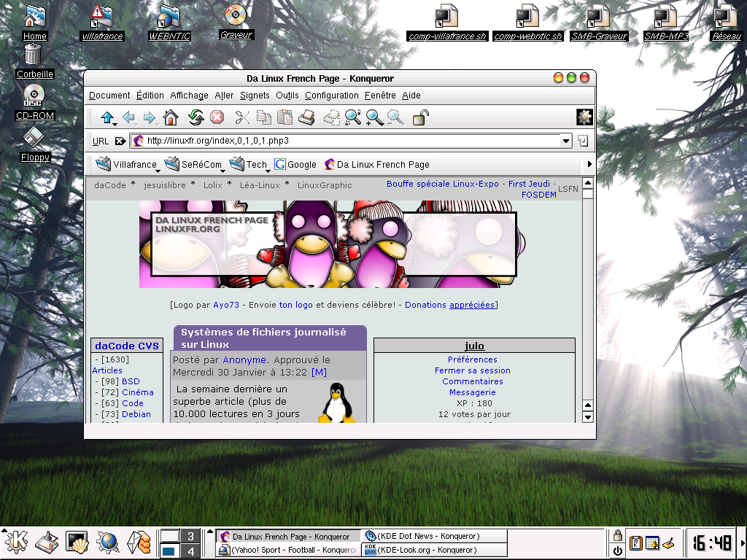Open the Klipper clipboard tray icon
Screen dimensions: 747x560
click(635, 542)
